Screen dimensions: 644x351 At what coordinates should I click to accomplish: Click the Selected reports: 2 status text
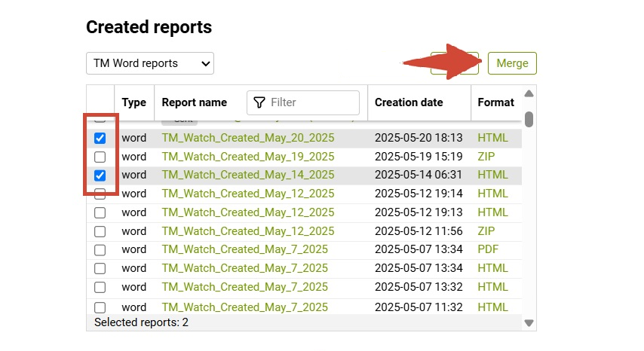(x=141, y=322)
